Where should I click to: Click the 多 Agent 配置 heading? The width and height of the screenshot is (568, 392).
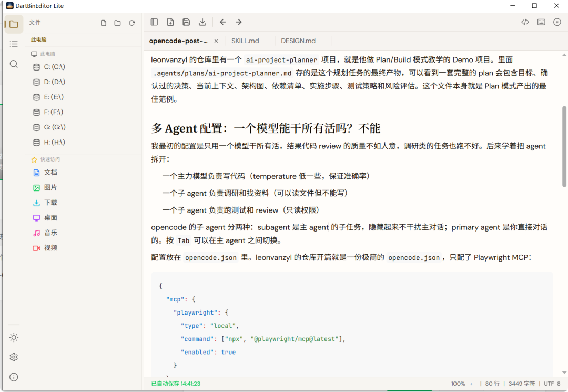click(x=266, y=128)
